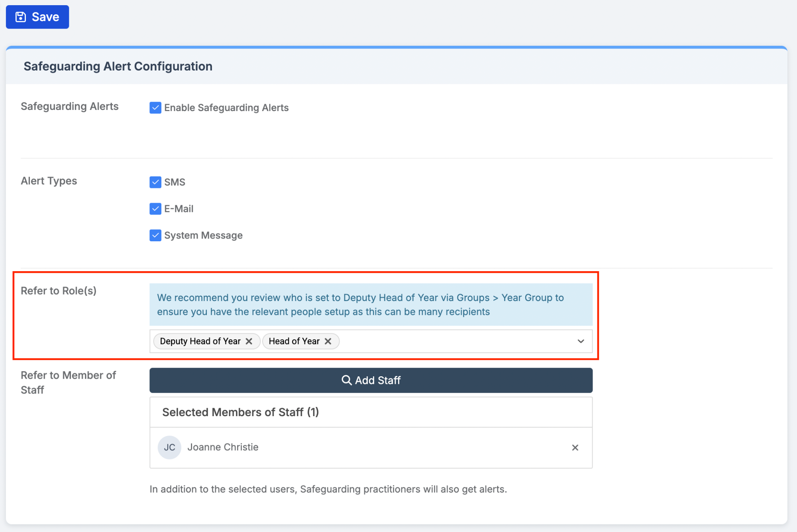Viewport: 797px width, 532px height.
Task: Remove Joanne Christie from selected staff
Action: pos(575,447)
